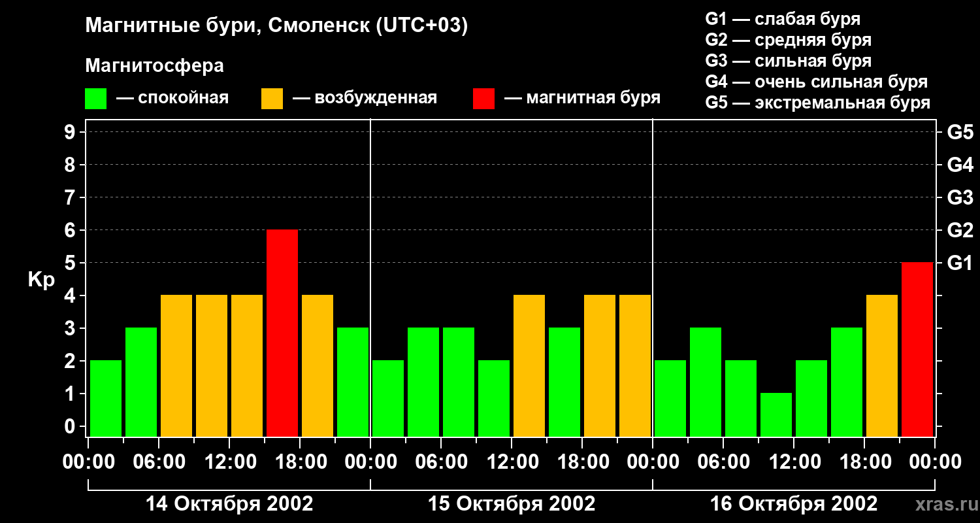The width and height of the screenshot is (980, 523).
Task: Click the 15 Октября 2002 date label
Action: pos(512,504)
